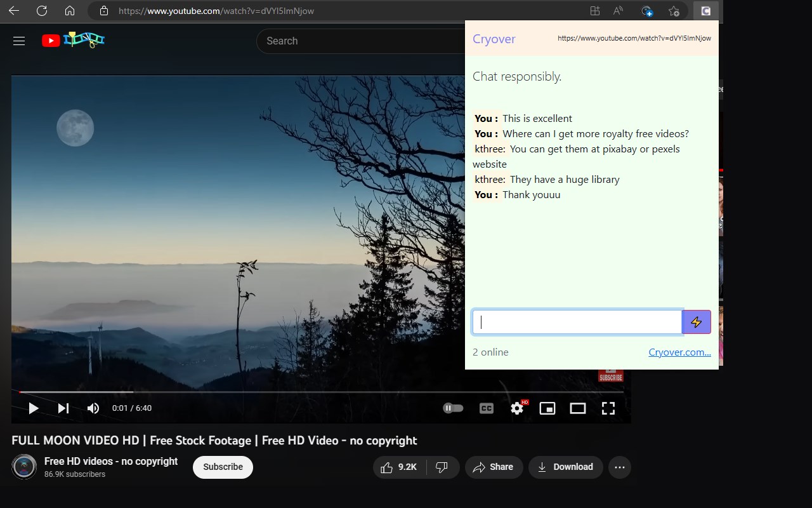
Task: Open the YouTube hamburger guide menu
Action: point(19,41)
